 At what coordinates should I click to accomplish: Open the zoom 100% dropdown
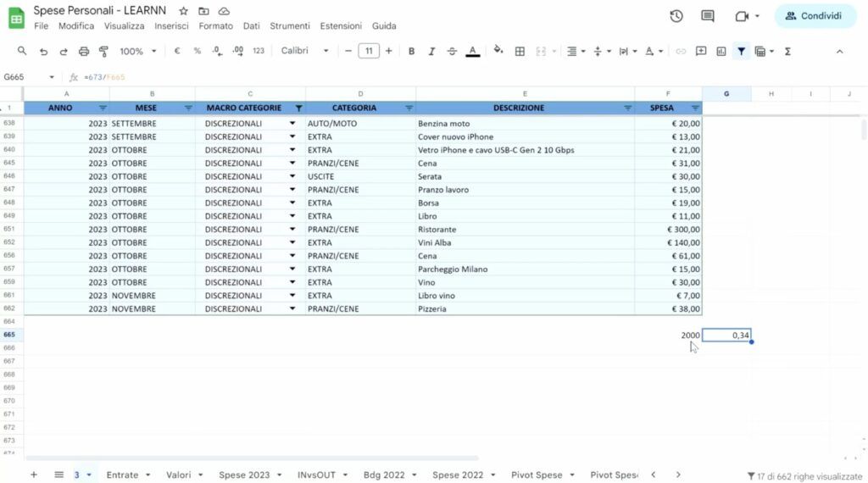pos(138,51)
